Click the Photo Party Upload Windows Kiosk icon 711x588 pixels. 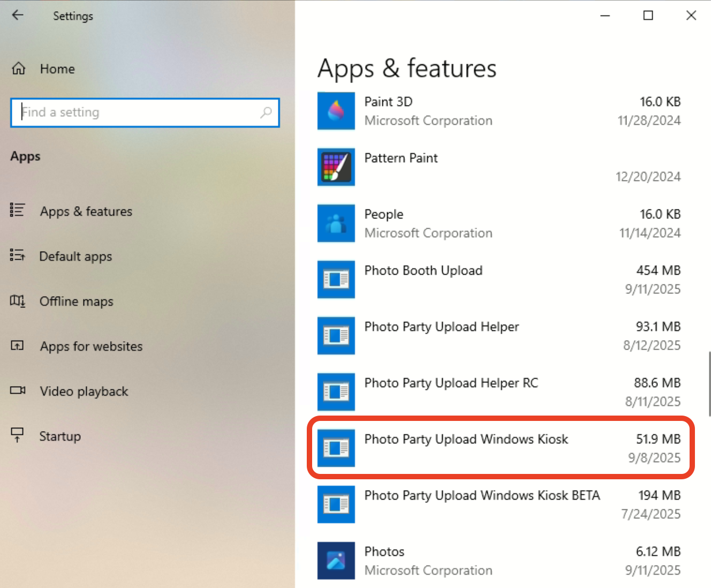(336, 448)
